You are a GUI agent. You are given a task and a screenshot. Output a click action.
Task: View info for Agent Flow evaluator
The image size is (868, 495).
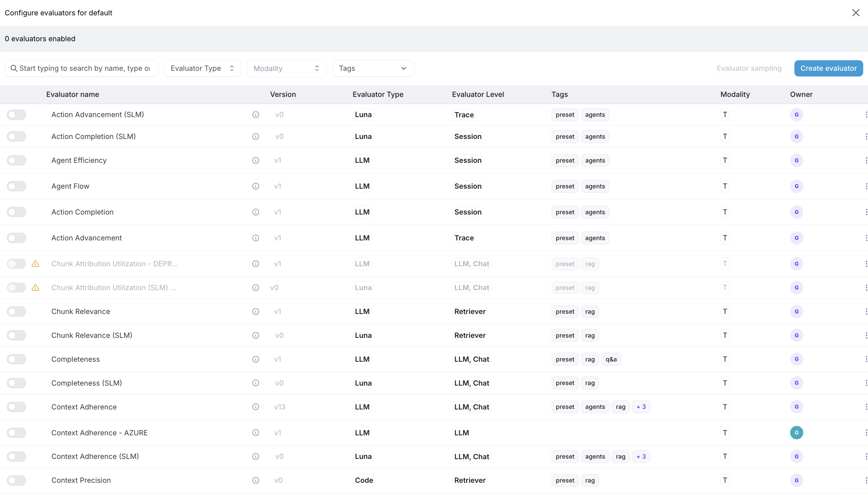(x=255, y=186)
